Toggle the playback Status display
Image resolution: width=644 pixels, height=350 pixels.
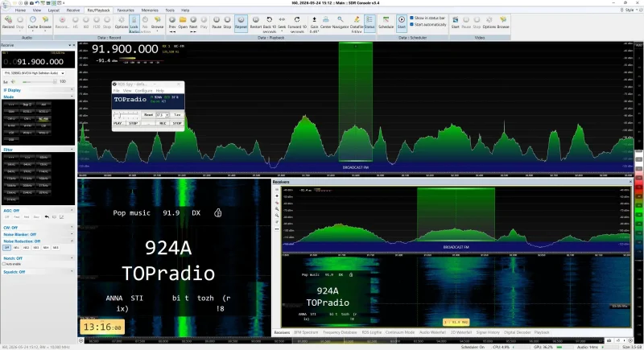click(x=369, y=23)
